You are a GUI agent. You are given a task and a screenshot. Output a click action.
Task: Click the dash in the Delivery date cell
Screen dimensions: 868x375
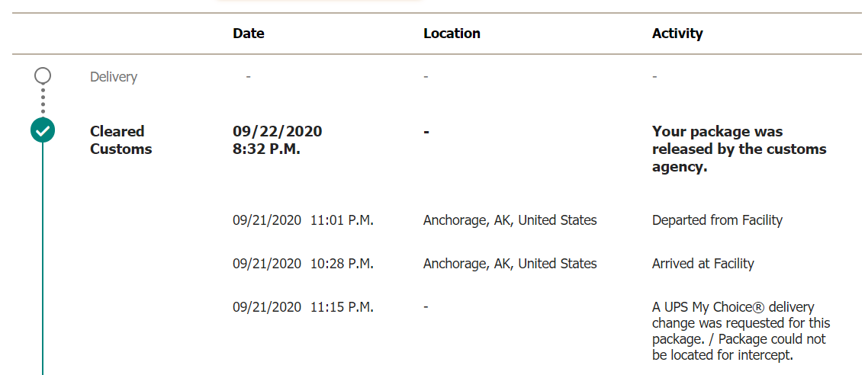[249, 76]
